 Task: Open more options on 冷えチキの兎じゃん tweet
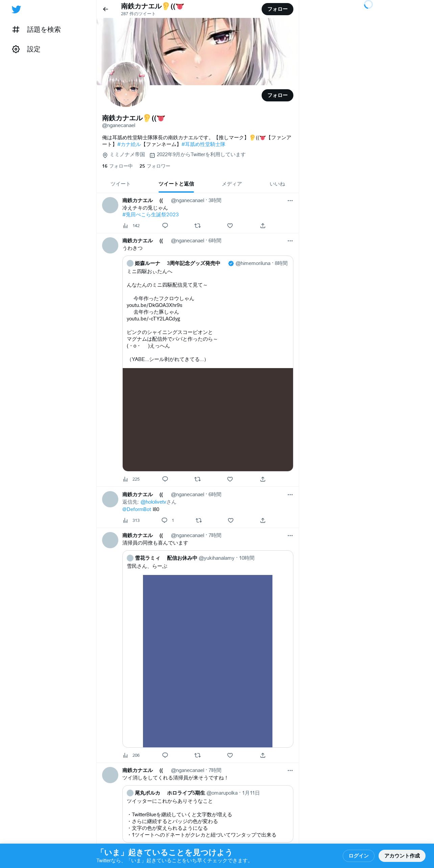click(x=290, y=201)
